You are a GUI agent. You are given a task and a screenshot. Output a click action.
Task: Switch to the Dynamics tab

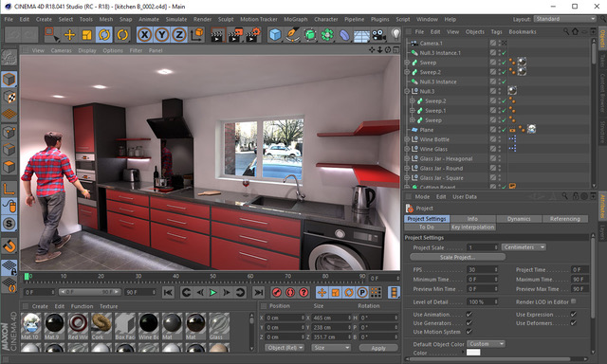click(x=519, y=219)
